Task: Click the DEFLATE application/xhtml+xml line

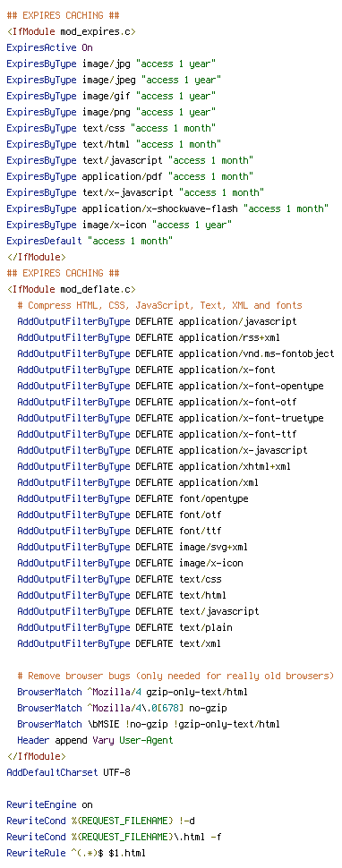Action: [154, 466]
